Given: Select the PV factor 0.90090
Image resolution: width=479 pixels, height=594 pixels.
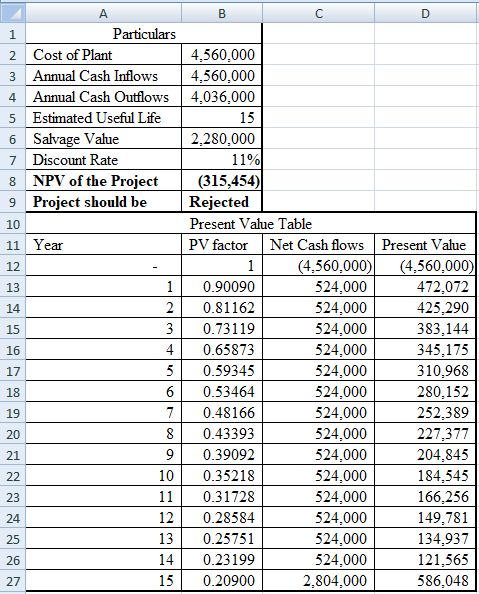Looking at the screenshot, I should (x=222, y=287).
